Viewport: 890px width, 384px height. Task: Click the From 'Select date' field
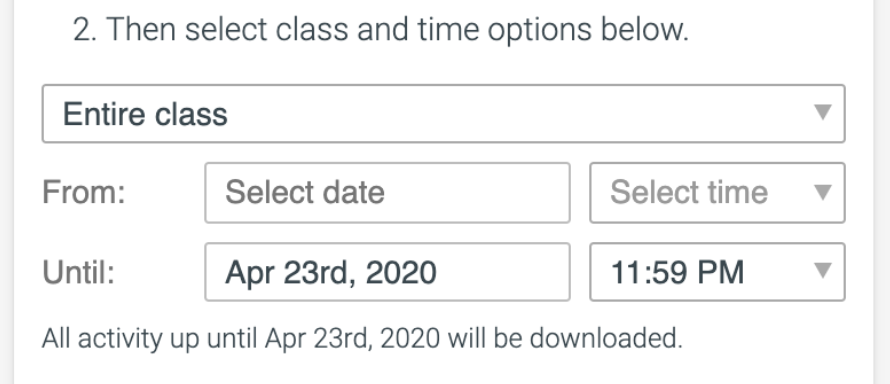(387, 193)
